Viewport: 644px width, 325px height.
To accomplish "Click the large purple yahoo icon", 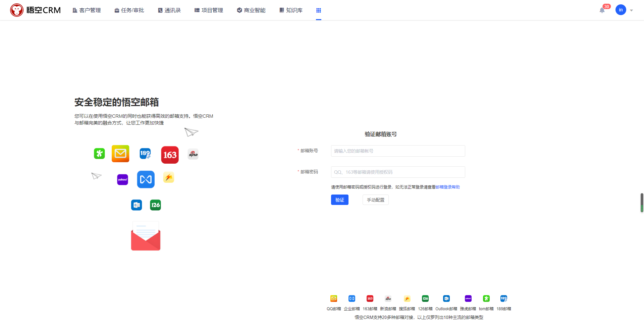I will tap(122, 179).
